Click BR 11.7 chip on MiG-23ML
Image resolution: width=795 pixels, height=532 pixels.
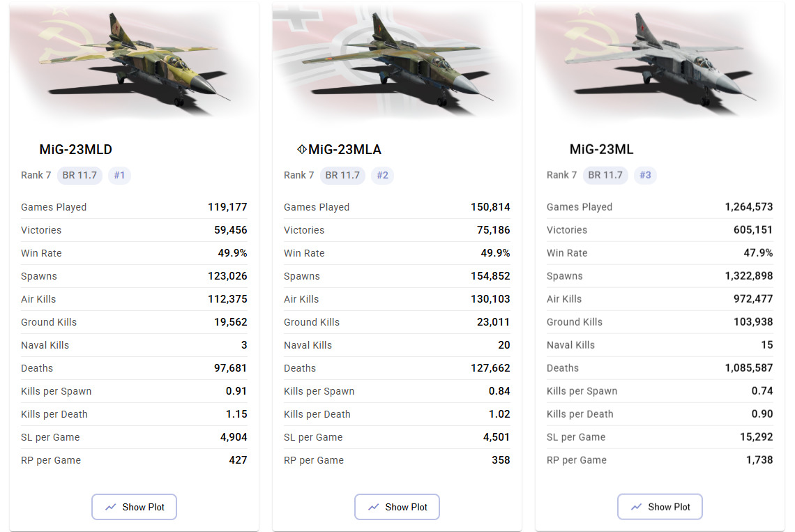[x=605, y=175]
